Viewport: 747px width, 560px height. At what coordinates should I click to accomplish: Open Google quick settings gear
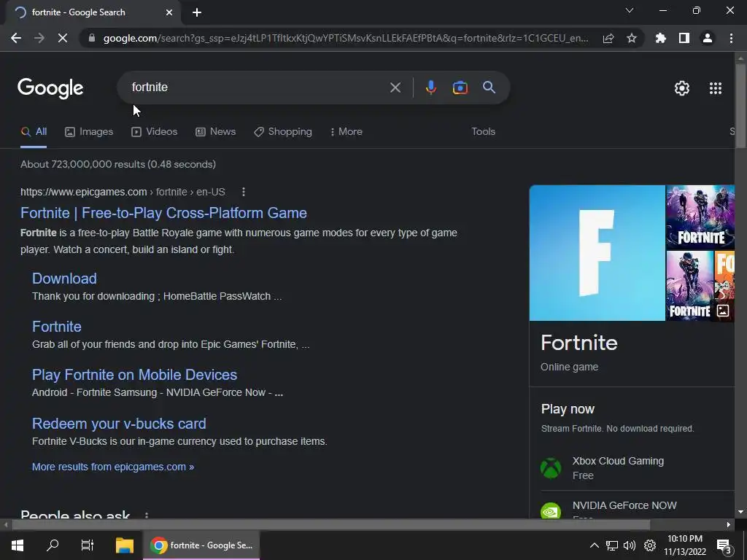point(682,88)
